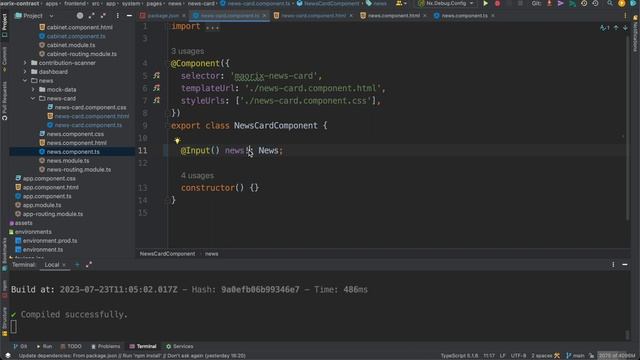The width and height of the screenshot is (640, 360).
Task: Click the red debug button in toolbar
Action: tap(497, 3)
